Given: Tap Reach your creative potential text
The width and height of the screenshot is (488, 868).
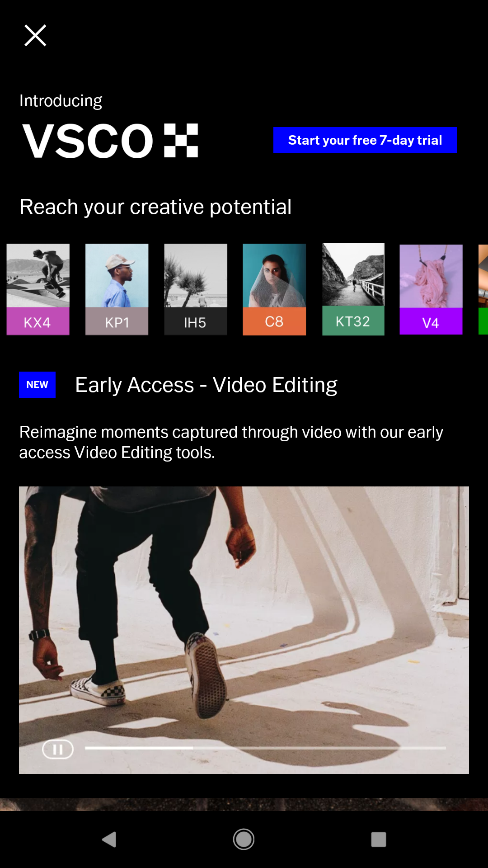Looking at the screenshot, I should pos(155,207).
